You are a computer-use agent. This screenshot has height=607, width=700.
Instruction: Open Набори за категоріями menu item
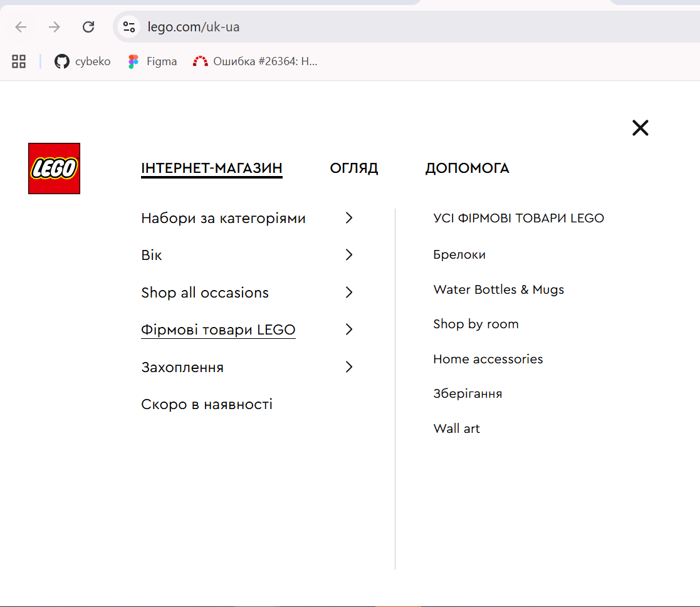click(x=223, y=218)
